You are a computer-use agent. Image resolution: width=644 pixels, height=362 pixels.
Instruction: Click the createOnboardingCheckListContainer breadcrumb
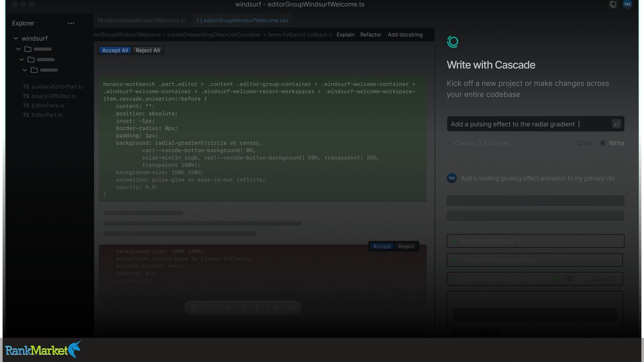click(x=214, y=34)
